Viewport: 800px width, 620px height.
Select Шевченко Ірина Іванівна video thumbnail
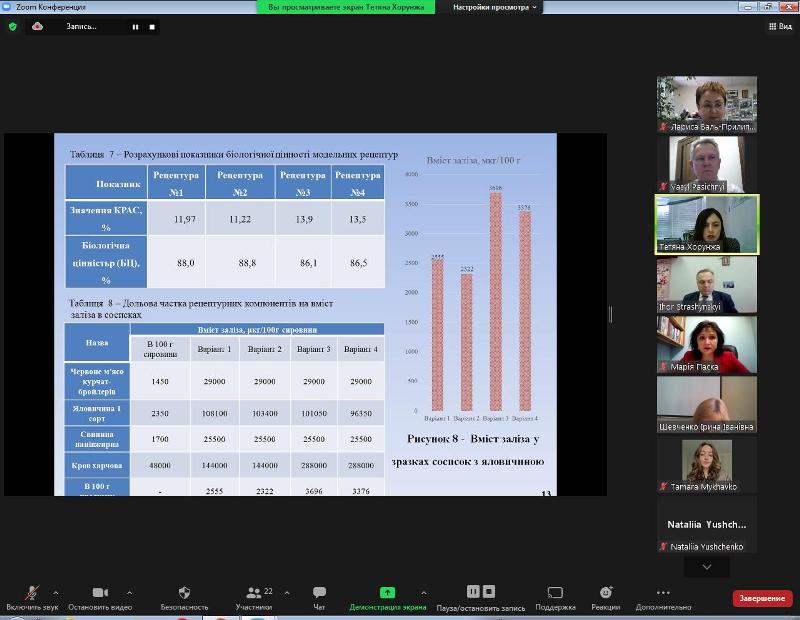[x=707, y=404]
